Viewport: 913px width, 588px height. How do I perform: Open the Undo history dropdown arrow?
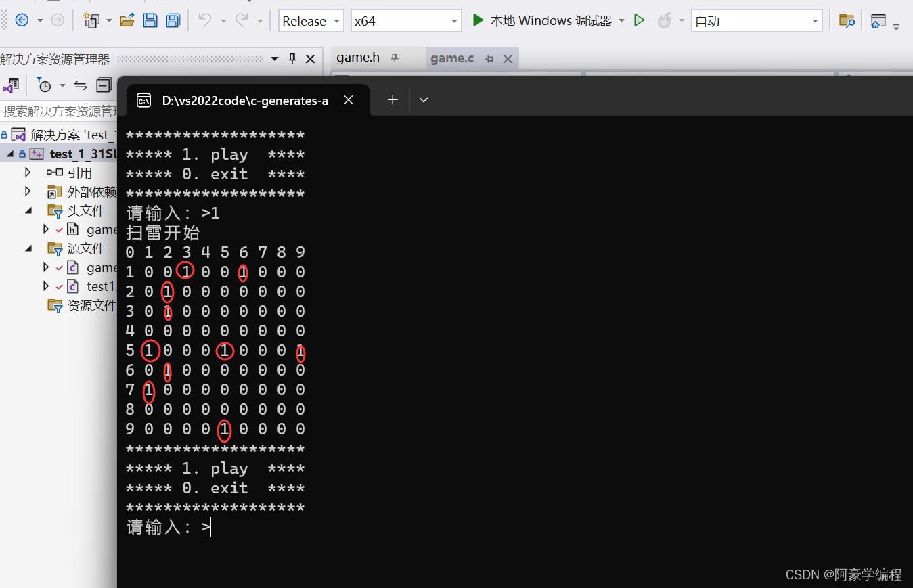(x=223, y=21)
